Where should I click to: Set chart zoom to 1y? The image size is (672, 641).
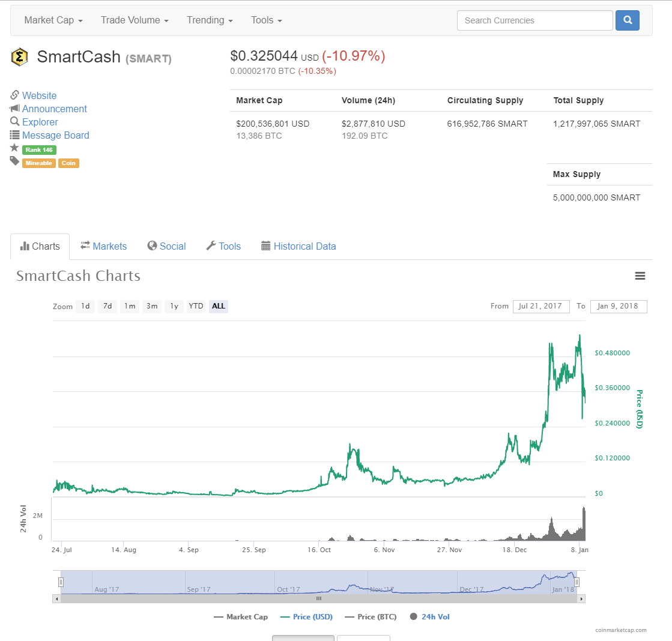pos(174,306)
